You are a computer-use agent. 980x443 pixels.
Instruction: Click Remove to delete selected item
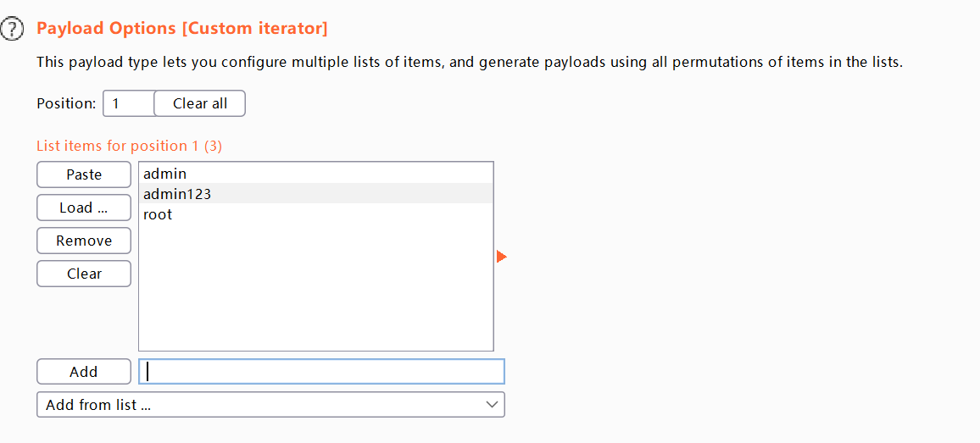pyautogui.click(x=84, y=241)
